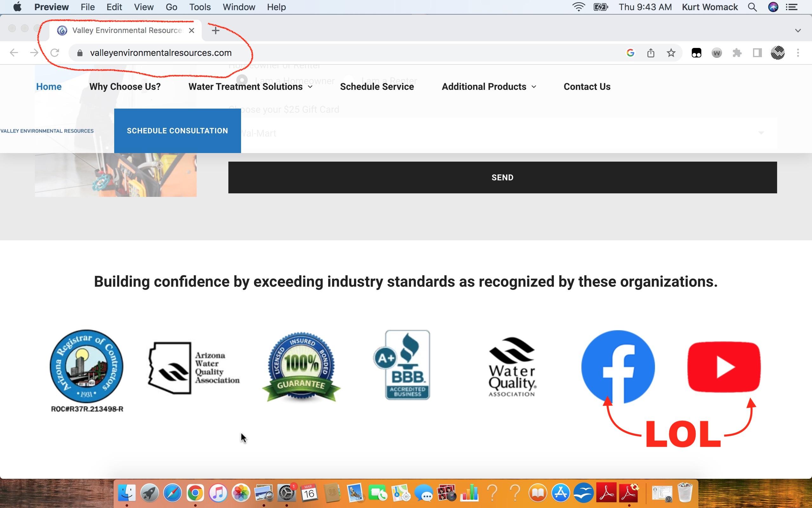Click the Water Quality Association logo
Screen dimensions: 812x508
point(512,367)
